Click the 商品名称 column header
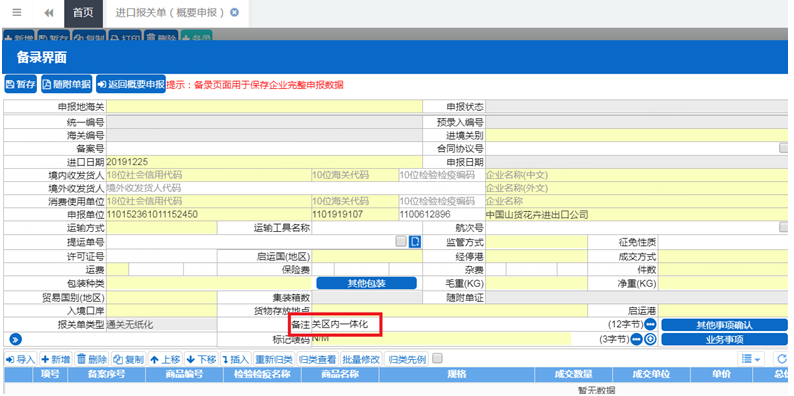 pos(340,374)
